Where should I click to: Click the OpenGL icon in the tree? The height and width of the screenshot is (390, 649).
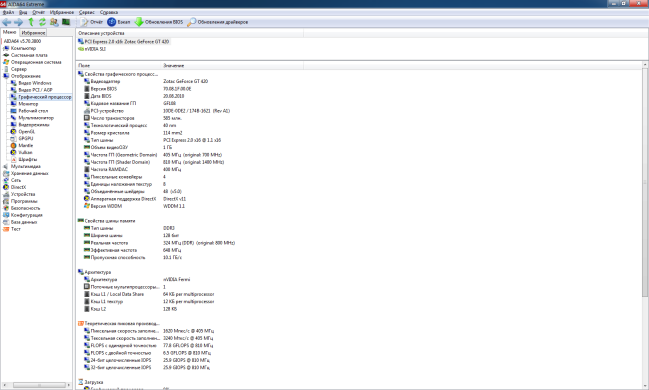tap(14, 132)
